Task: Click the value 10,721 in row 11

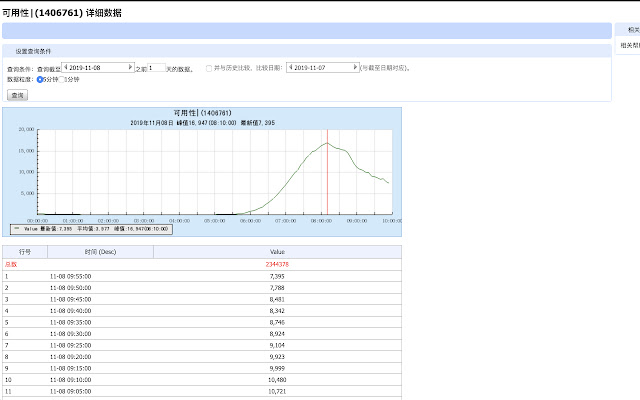Action: tap(277, 391)
